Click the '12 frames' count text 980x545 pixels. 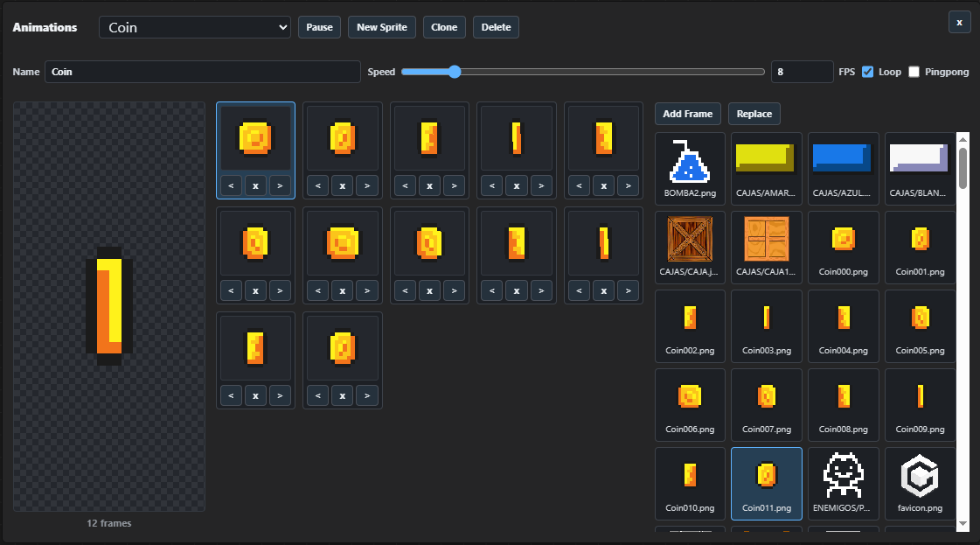[108, 523]
